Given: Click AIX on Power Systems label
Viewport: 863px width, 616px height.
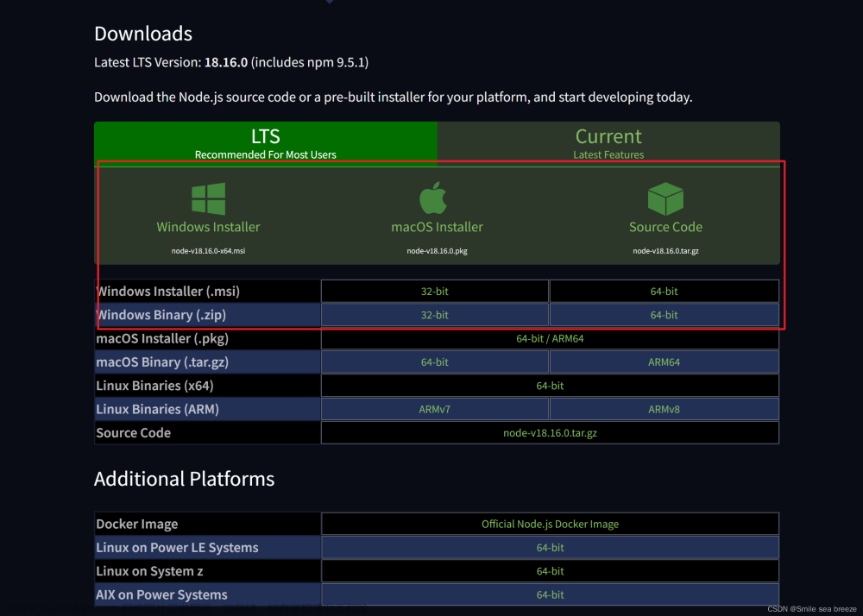Looking at the screenshot, I should pos(162,595).
